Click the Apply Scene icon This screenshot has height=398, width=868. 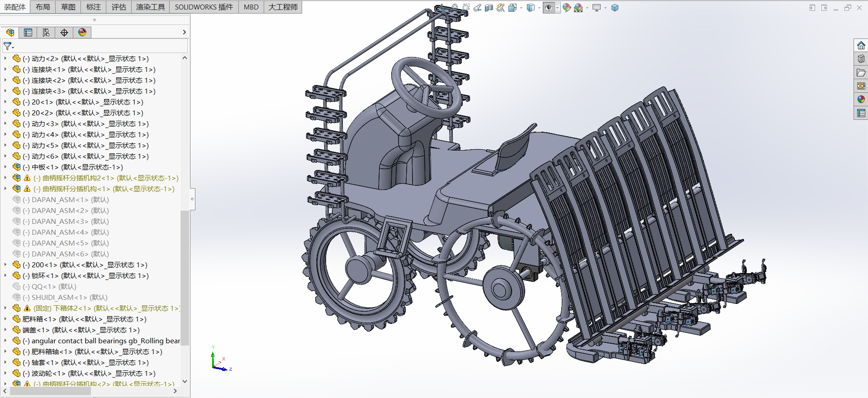[578, 8]
